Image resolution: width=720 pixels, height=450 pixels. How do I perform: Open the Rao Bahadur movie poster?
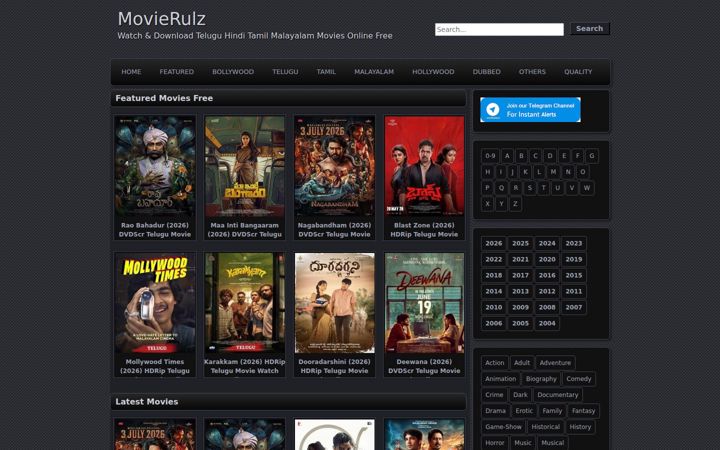tap(155, 166)
